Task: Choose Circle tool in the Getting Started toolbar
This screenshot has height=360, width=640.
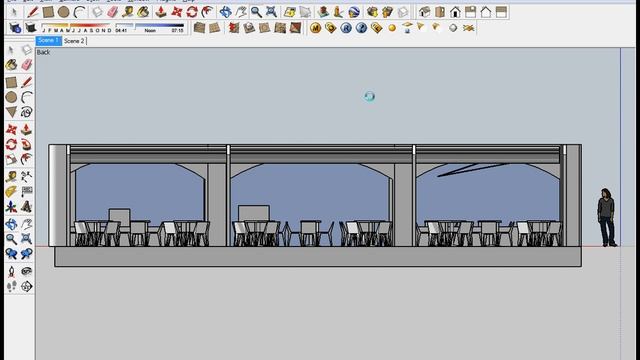Action: (x=63, y=12)
